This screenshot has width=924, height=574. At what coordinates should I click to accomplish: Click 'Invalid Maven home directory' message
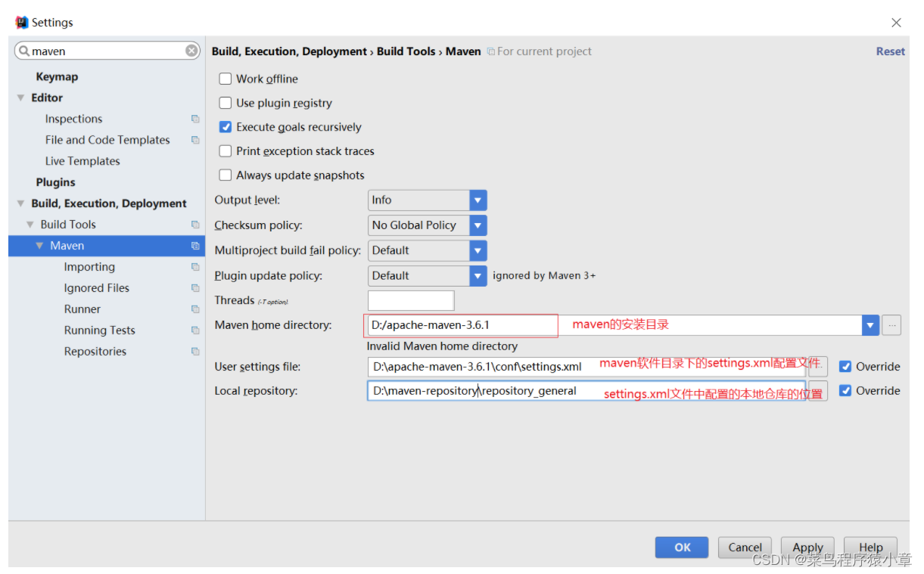[x=442, y=346]
